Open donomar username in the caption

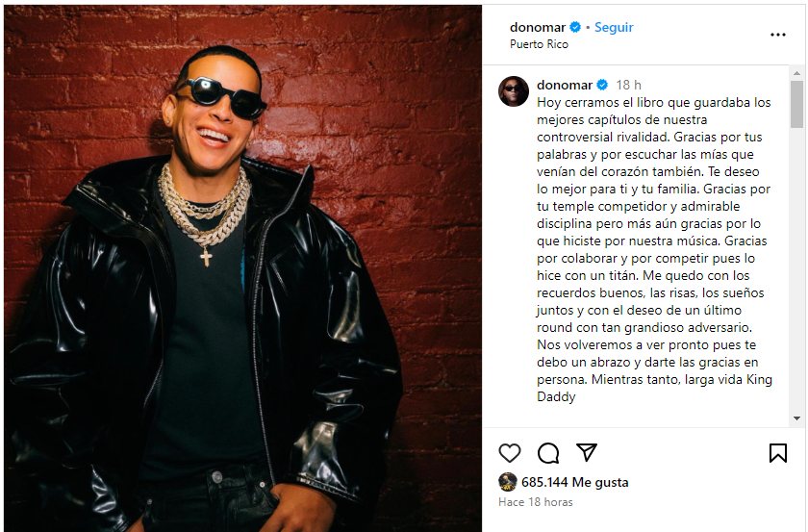[565, 85]
